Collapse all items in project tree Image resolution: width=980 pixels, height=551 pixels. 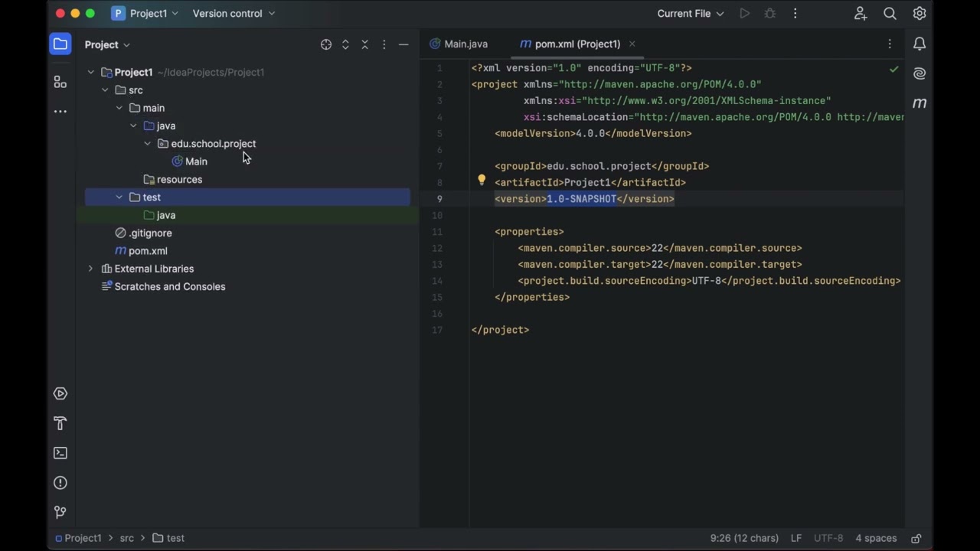(x=364, y=44)
